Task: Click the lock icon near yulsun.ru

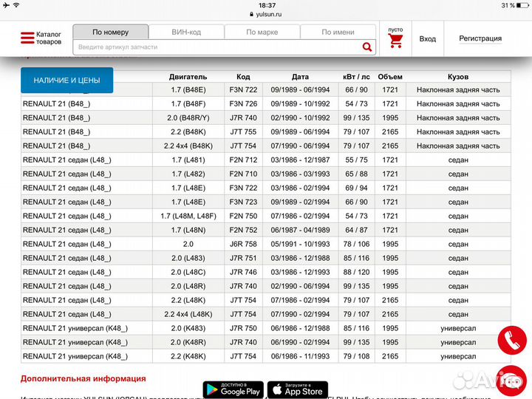Action: pyautogui.click(x=252, y=14)
